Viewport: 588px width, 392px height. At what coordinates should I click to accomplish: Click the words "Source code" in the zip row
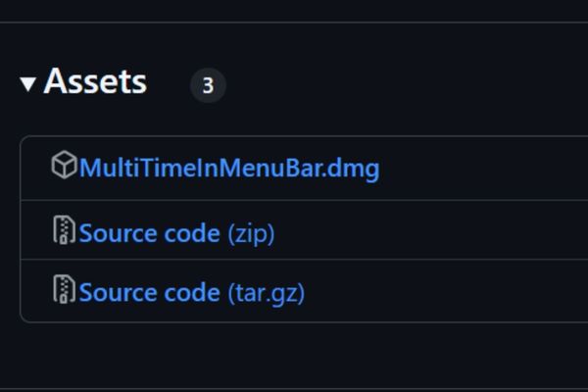149,233
